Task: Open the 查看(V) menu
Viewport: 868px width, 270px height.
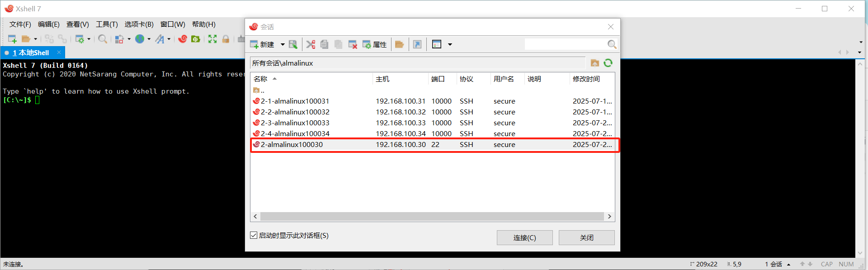Action: click(78, 24)
